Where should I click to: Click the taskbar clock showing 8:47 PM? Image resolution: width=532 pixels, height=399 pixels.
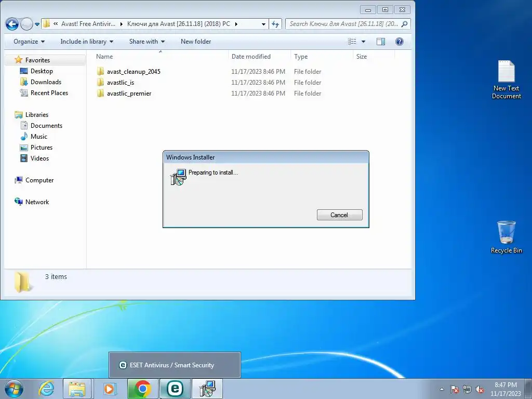pos(506,389)
